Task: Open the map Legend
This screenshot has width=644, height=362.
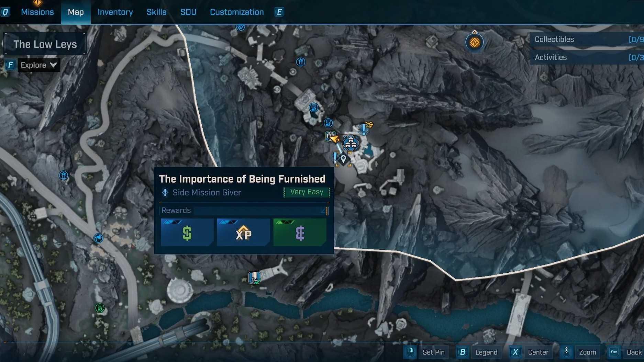Action: tap(486, 352)
